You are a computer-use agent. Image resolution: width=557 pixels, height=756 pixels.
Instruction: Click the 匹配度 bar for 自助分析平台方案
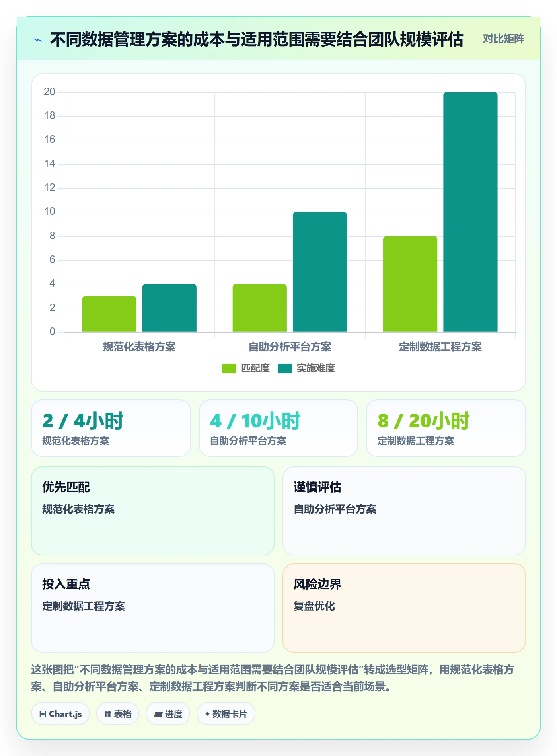pos(259,308)
